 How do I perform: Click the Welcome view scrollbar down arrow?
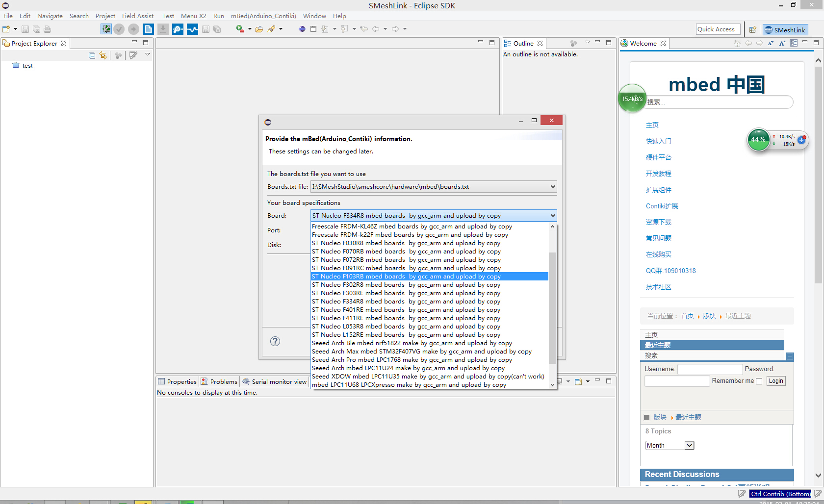point(818,475)
